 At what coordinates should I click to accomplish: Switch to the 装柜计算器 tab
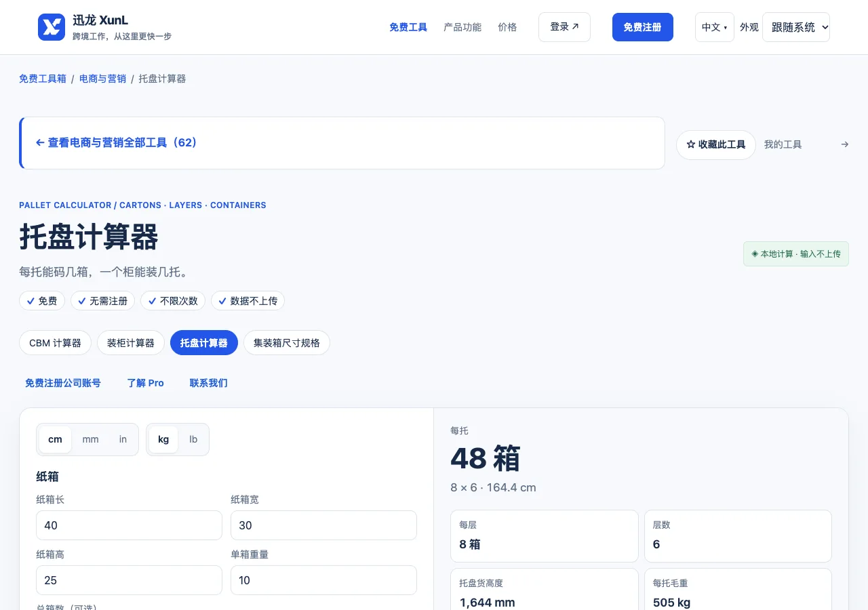click(131, 343)
